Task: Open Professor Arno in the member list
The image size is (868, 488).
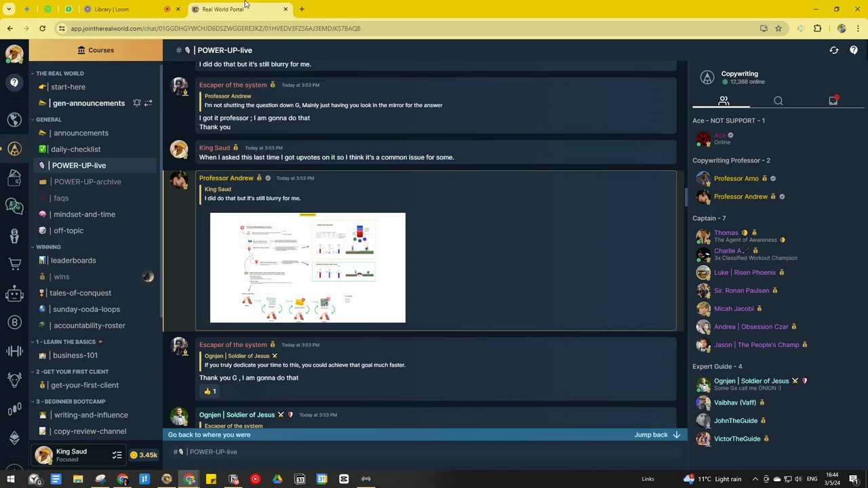Action: [x=736, y=178]
